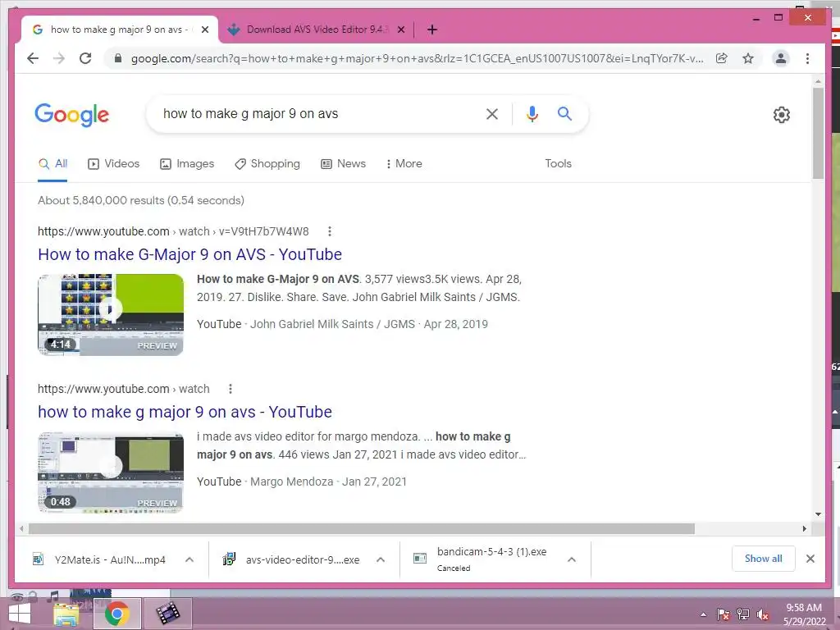Open 'how to make g major 9 on avs - YouTube'
840x630 pixels.
185,412
